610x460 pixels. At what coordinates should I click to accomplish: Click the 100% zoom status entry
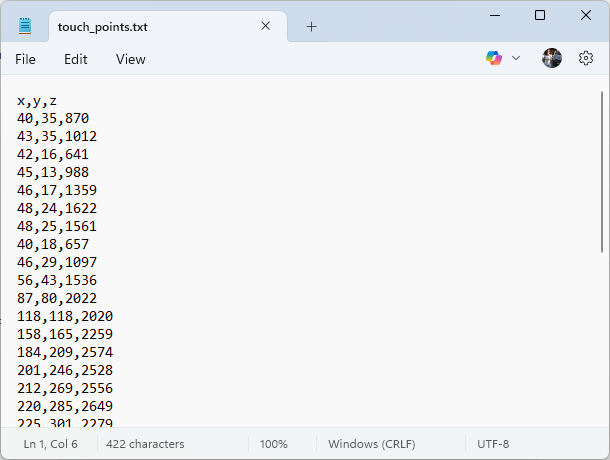(x=274, y=444)
